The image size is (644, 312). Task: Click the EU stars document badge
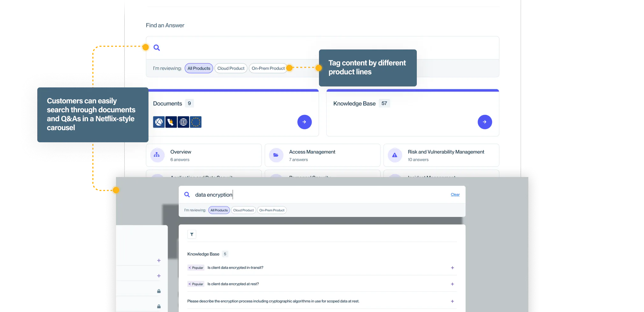[196, 122]
